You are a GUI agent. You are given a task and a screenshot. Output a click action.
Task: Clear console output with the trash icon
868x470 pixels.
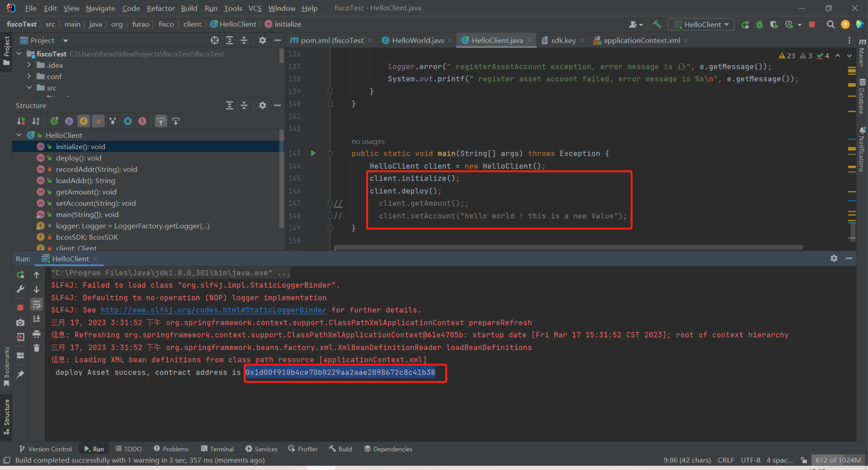[x=37, y=348]
